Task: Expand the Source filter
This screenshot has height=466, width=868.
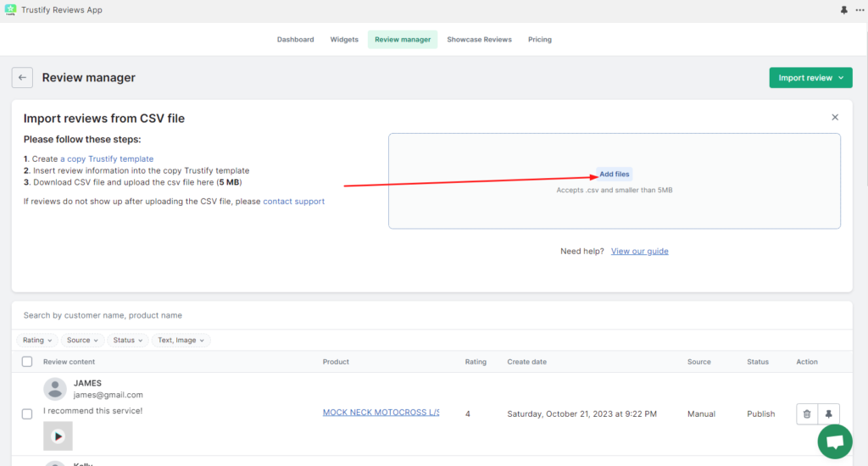Action: [x=82, y=341]
